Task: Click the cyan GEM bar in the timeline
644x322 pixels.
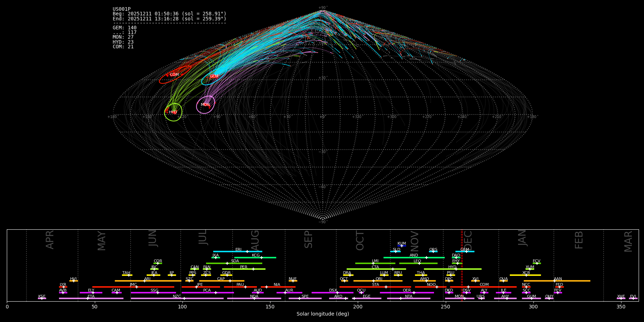Action: [465, 252]
